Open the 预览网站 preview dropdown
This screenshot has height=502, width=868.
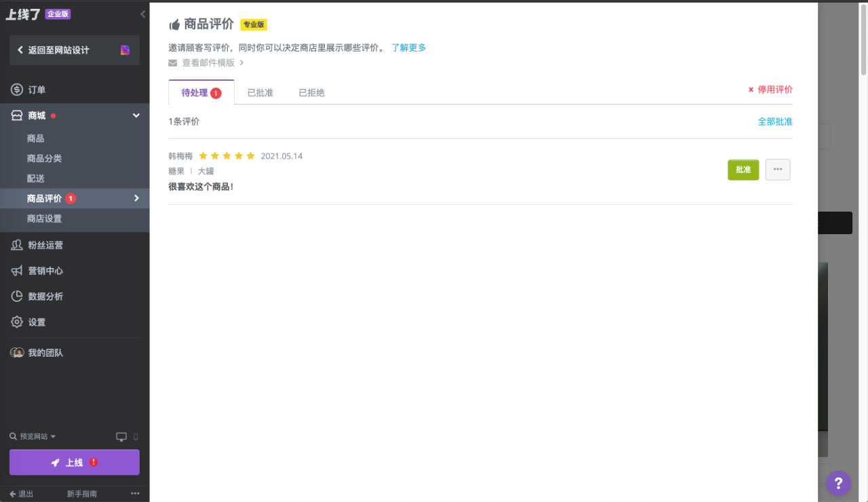[x=32, y=436]
